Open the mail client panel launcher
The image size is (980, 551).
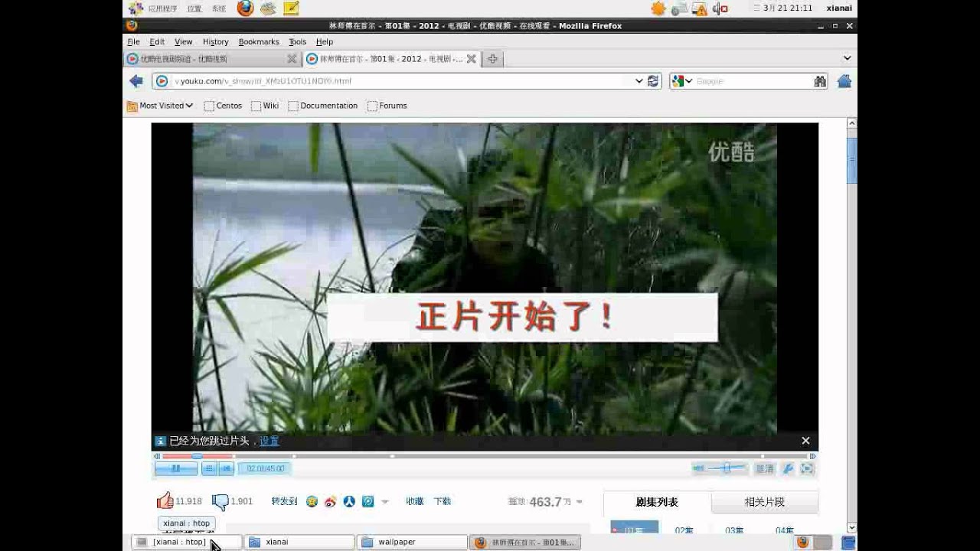point(267,8)
